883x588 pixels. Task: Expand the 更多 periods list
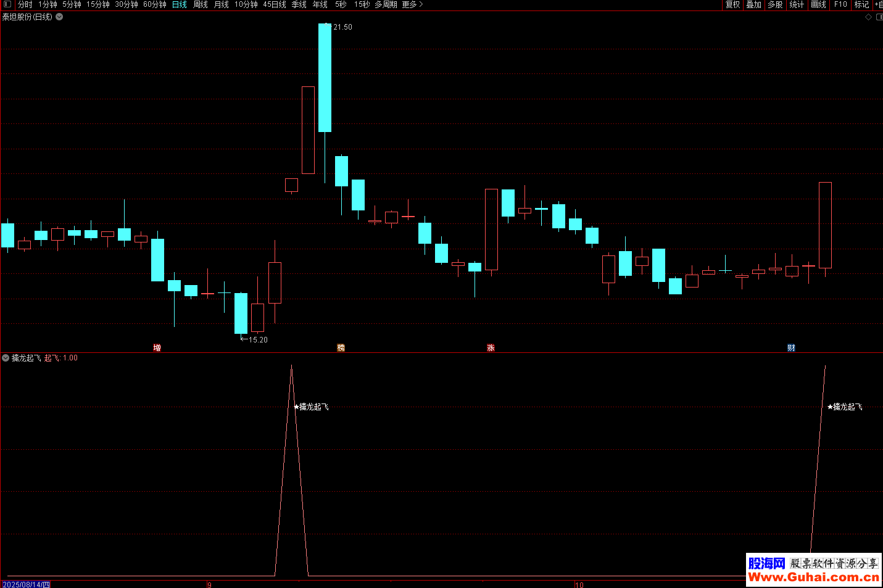412,4
